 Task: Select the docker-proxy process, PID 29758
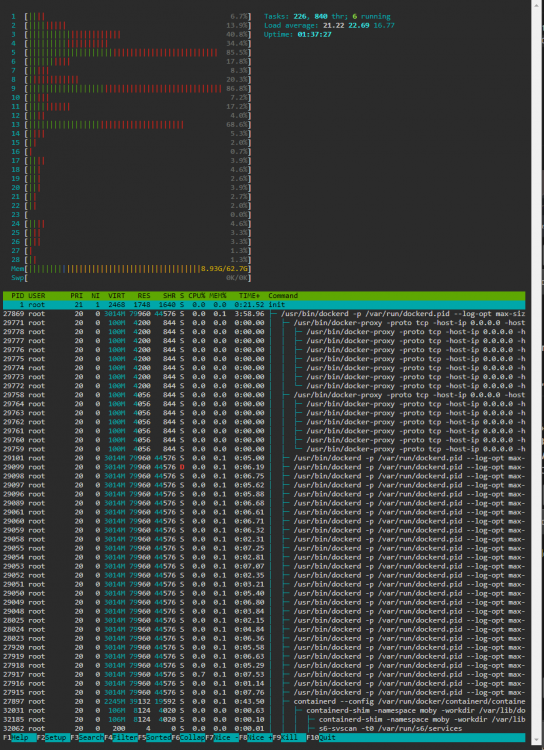click(x=264, y=395)
